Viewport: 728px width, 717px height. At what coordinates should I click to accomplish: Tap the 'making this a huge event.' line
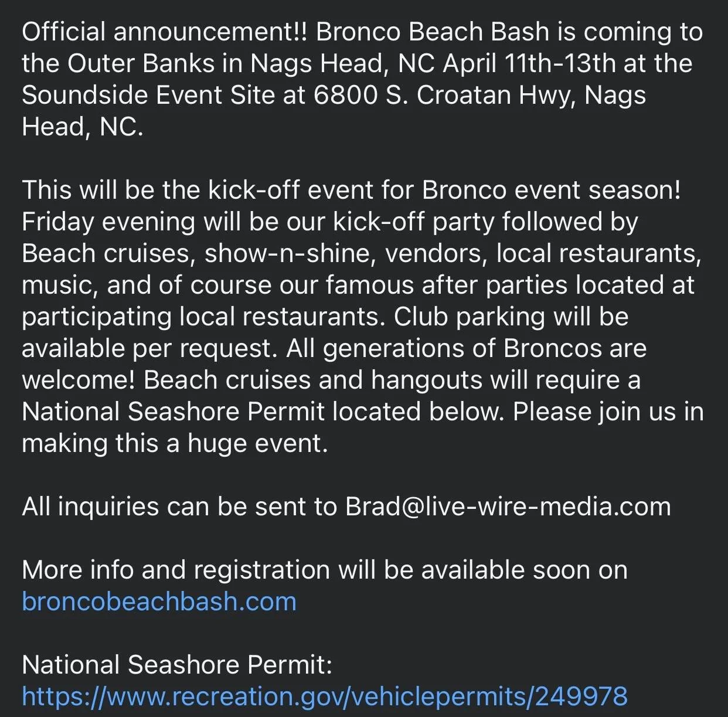click(x=175, y=443)
